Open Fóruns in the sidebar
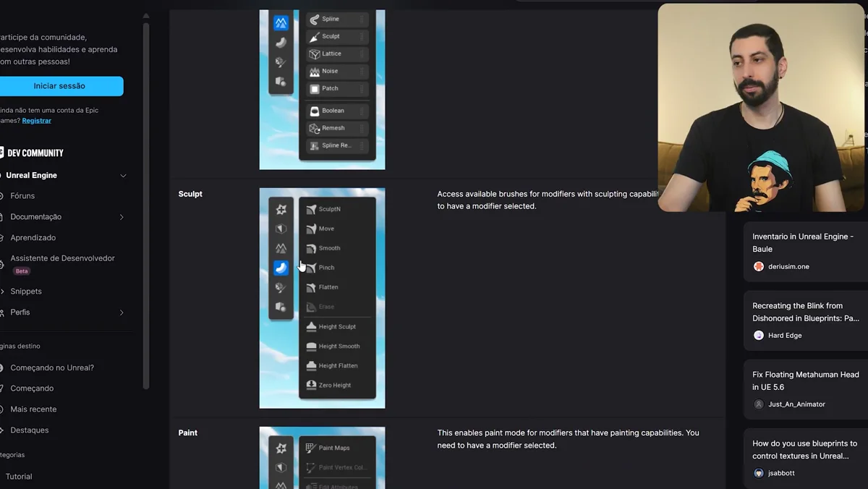Image resolution: width=868 pixels, height=489 pixels. coord(22,196)
